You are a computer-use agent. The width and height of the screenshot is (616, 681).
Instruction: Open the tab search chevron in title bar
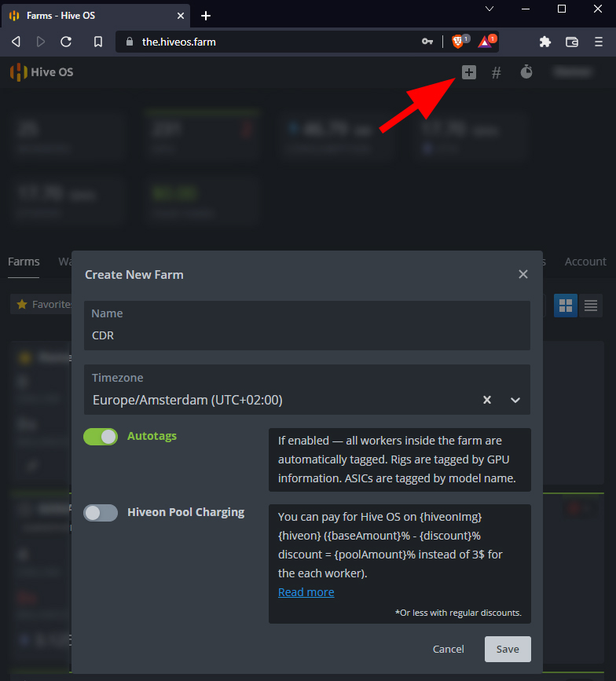click(489, 9)
